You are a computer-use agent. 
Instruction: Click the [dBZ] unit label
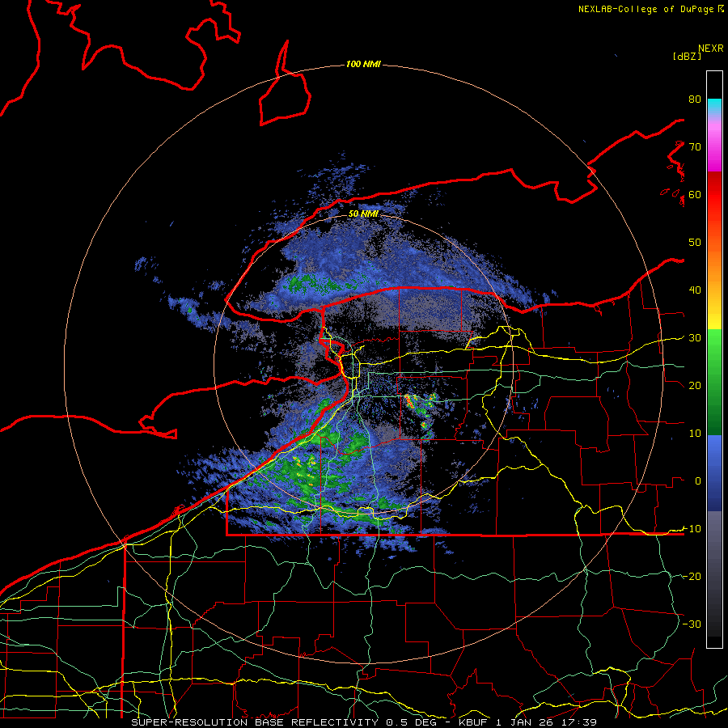(687, 56)
